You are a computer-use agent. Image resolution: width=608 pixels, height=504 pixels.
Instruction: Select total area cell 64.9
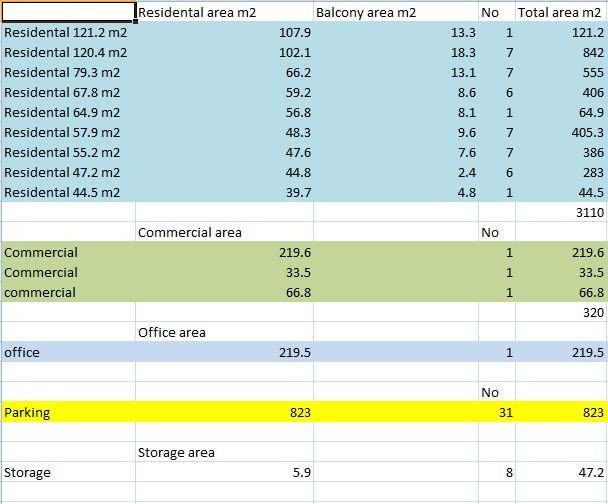[561, 112]
